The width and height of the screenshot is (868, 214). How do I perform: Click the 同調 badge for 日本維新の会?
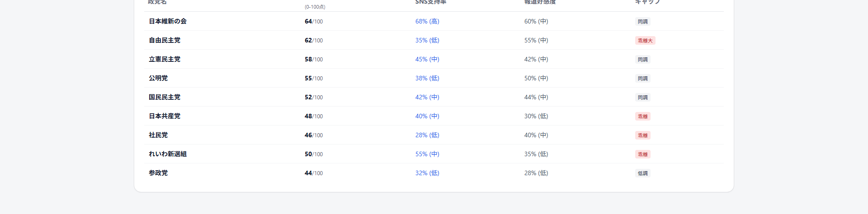[642, 22]
